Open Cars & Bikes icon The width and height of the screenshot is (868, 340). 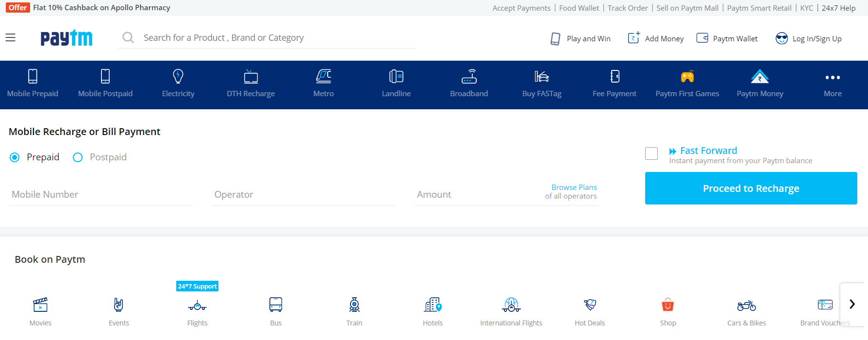point(747,306)
